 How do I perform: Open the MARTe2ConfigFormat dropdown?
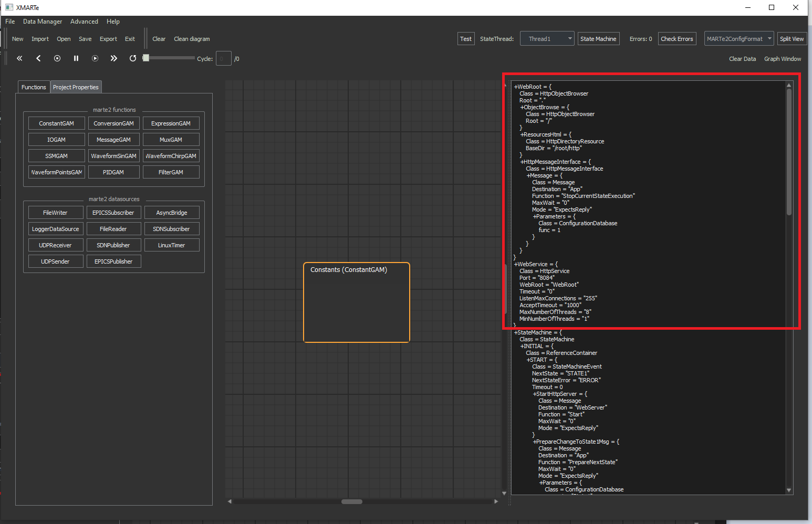(738, 38)
